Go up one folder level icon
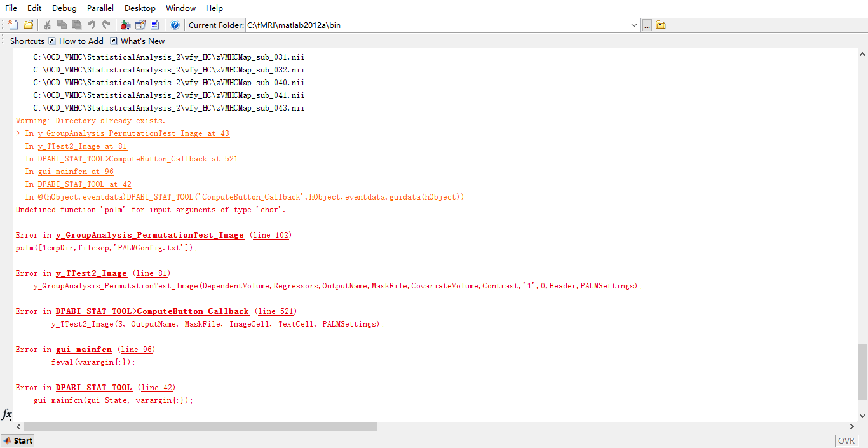Viewport: 868px width, 448px height. click(x=661, y=25)
